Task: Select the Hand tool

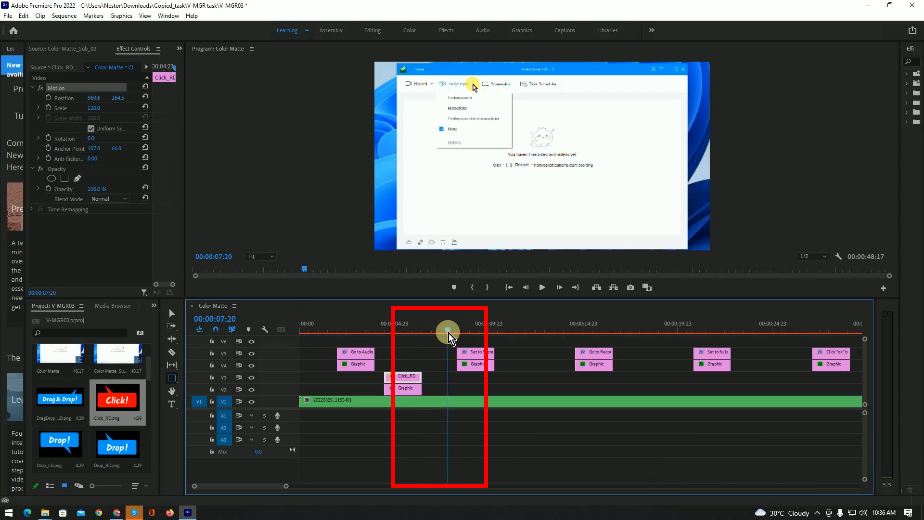Action: (171, 391)
